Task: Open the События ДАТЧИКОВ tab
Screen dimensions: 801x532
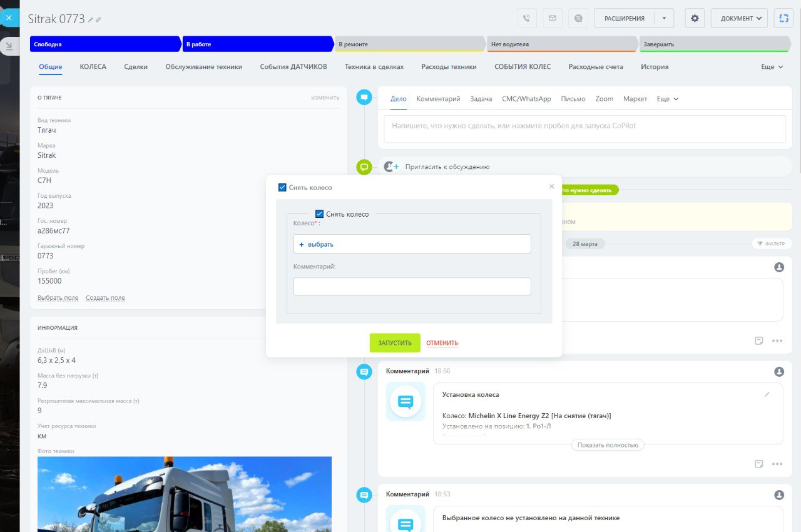Action: point(293,66)
